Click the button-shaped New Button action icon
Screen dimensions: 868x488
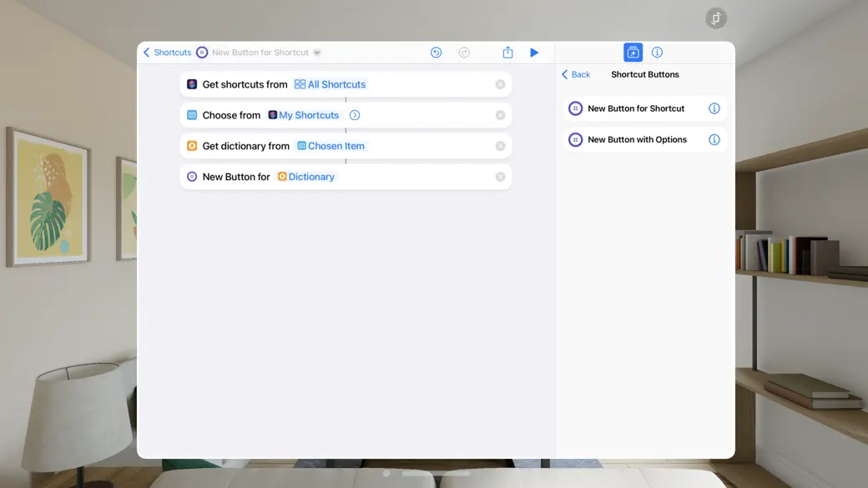tap(193, 176)
